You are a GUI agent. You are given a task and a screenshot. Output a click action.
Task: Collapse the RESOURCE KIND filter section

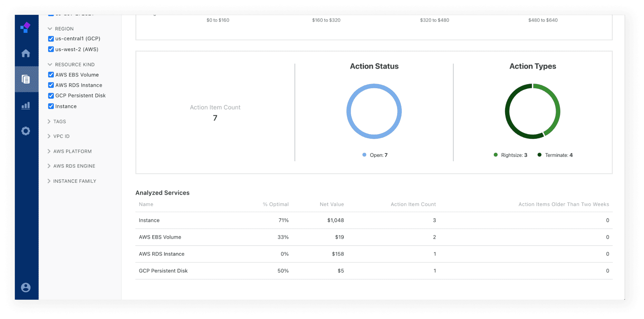pyautogui.click(x=50, y=64)
